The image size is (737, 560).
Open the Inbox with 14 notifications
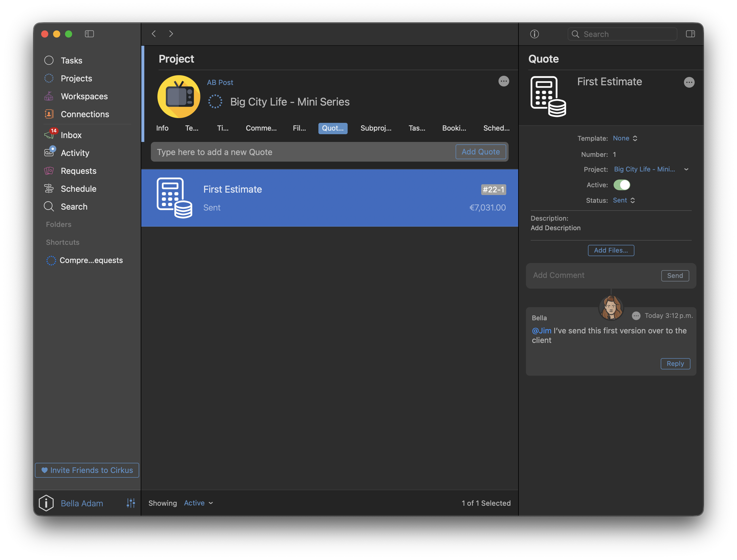[71, 135]
